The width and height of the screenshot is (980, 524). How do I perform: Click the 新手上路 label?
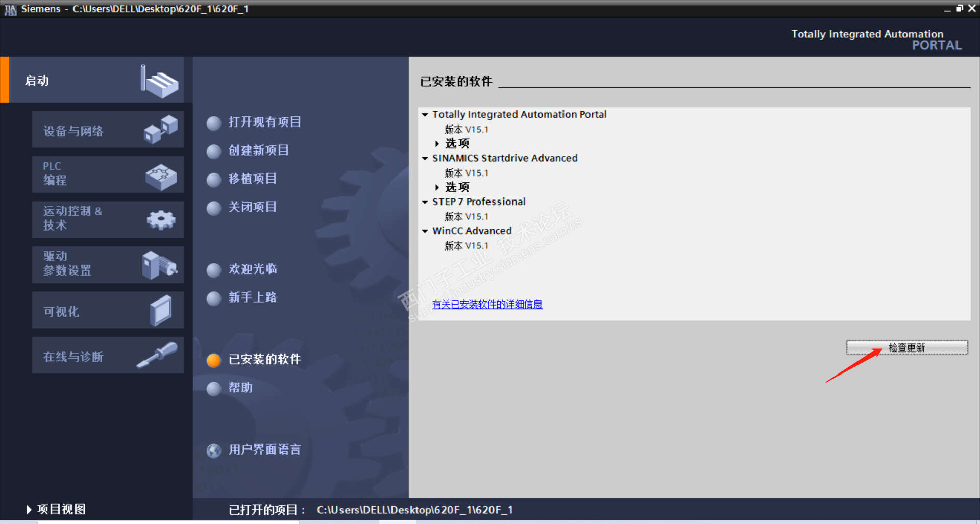point(253,297)
